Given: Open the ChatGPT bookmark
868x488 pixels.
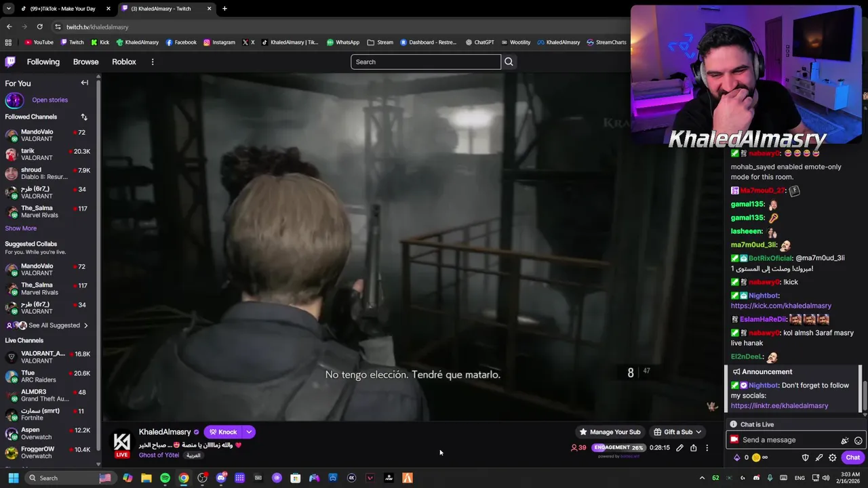Looking at the screenshot, I should 479,42.
